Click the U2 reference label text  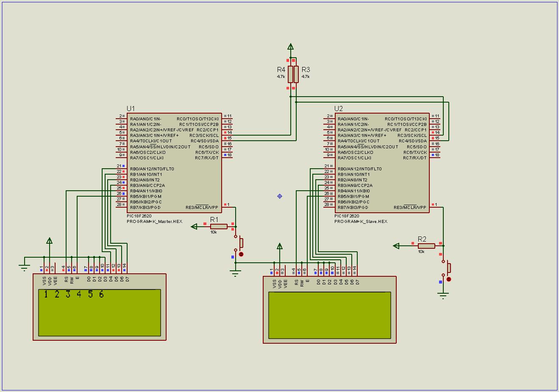pyautogui.click(x=338, y=109)
